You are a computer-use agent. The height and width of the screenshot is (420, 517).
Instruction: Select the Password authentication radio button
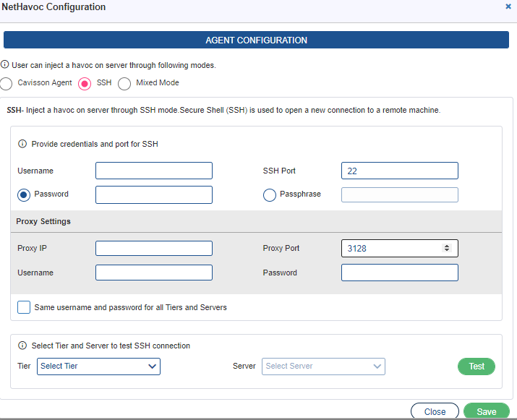click(24, 195)
